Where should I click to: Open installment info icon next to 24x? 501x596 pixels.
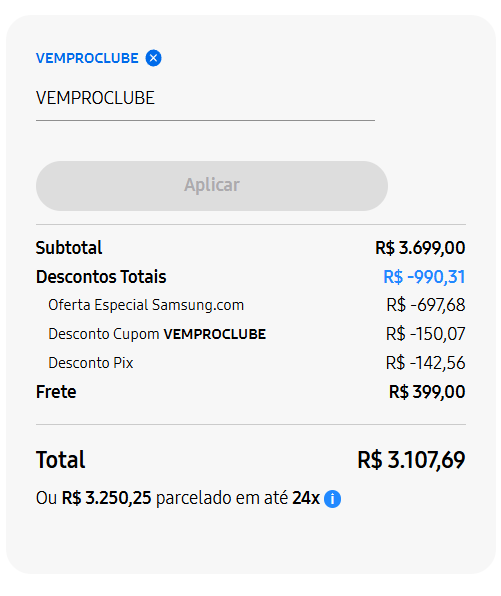(332, 499)
